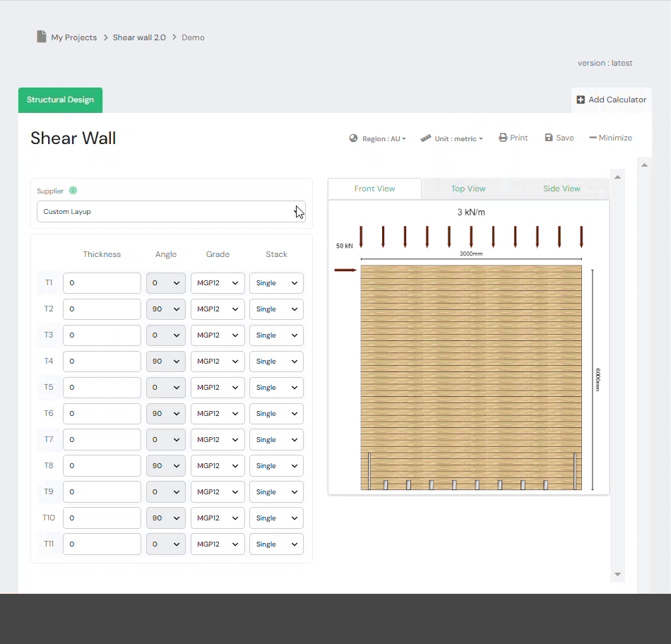Open the T10 Angle dropdown
Image resolution: width=671 pixels, height=644 pixels.
tap(165, 518)
